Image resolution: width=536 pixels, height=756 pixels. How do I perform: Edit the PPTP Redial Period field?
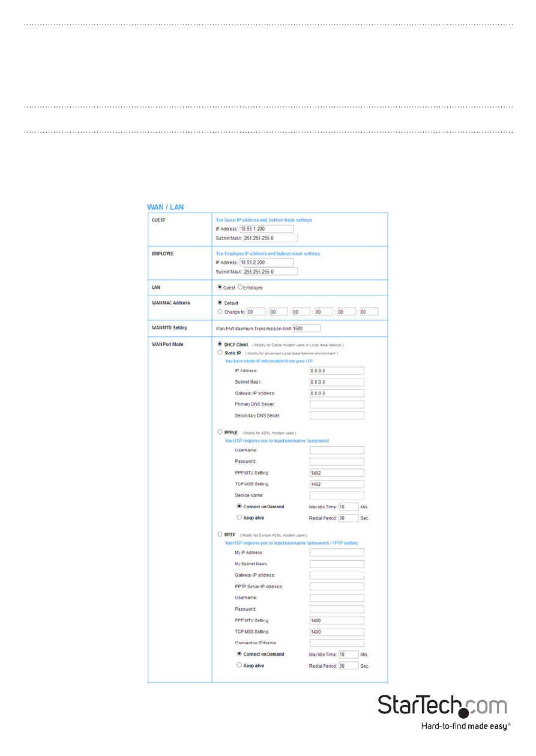348,665
